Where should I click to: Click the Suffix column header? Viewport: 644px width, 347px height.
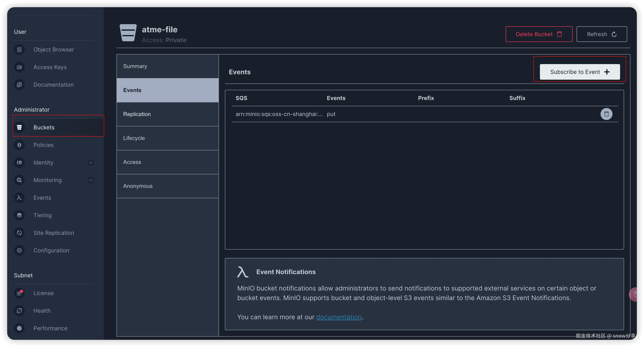coord(517,98)
